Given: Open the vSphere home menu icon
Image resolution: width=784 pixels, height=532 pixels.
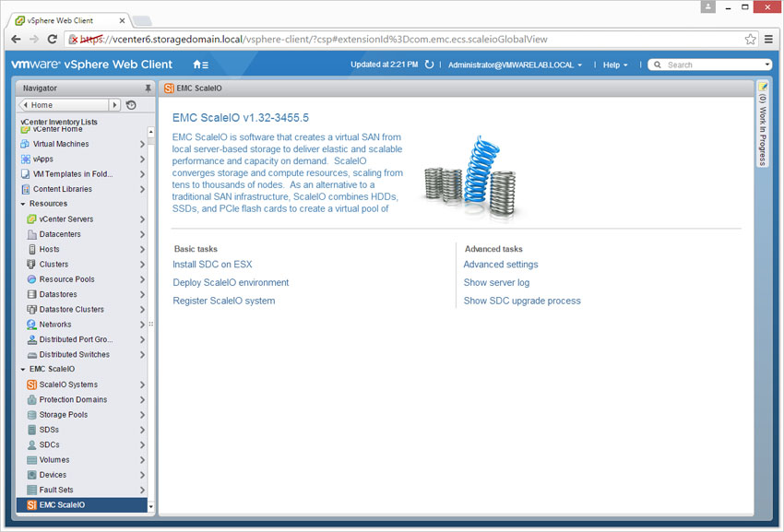Looking at the screenshot, I should coord(200,65).
